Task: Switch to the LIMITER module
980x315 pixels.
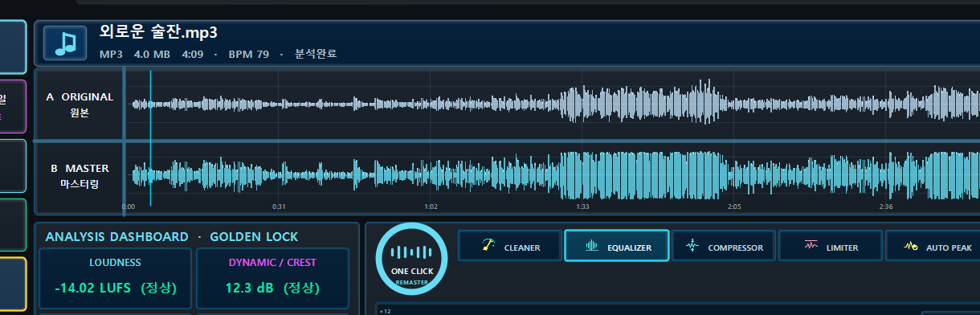Action: coord(831,246)
